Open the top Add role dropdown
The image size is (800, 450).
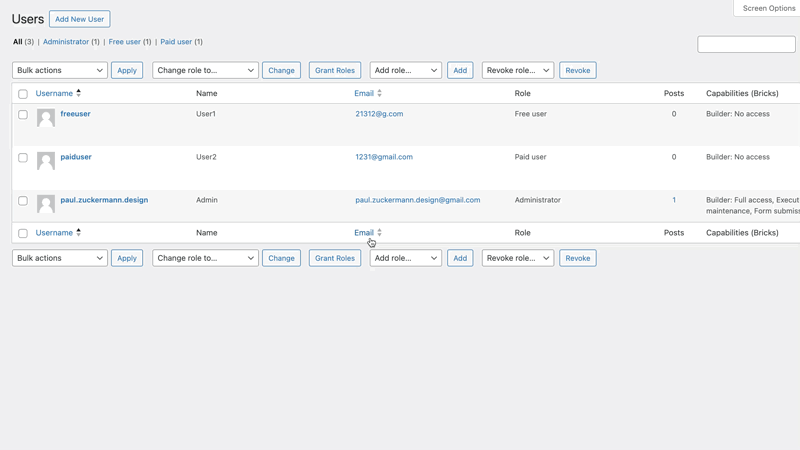(x=406, y=70)
